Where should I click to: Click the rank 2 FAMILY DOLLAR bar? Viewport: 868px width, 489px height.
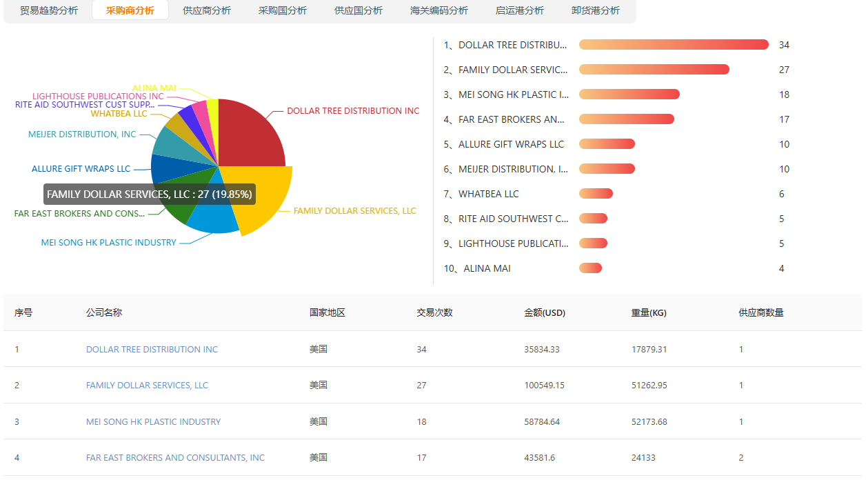tap(654, 70)
